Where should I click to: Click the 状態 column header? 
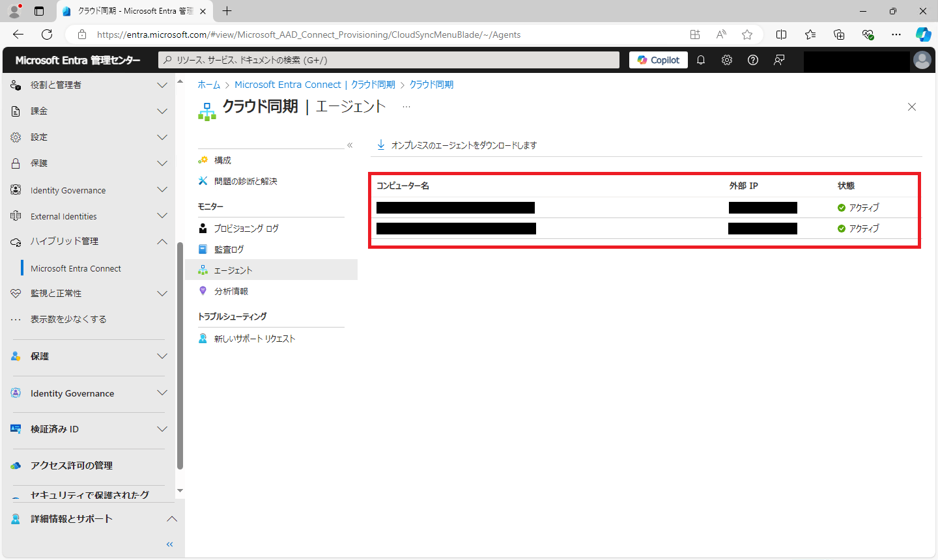846,186
